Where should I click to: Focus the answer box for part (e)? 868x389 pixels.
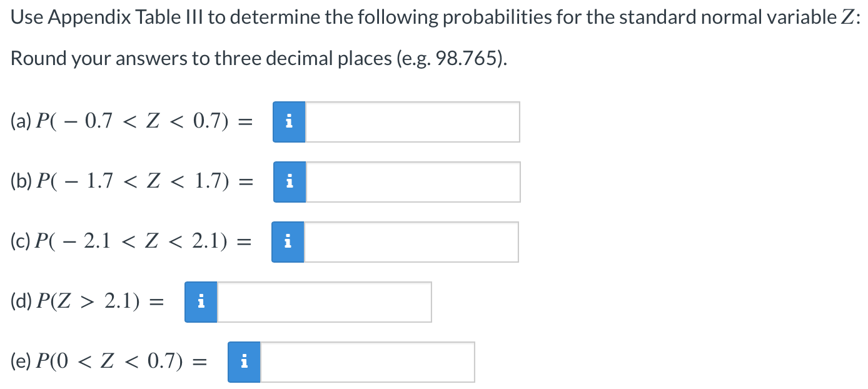click(x=368, y=361)
